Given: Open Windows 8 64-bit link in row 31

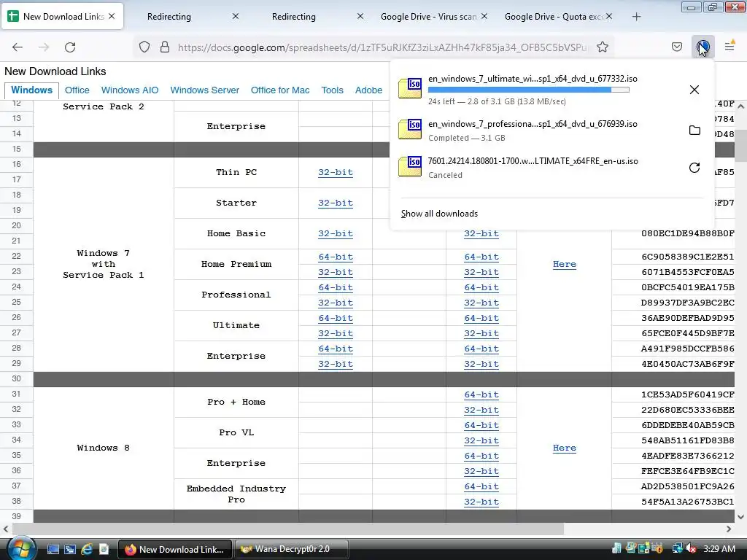Looking at the screenshot, I should pyautogui.click(x=481, y=394).
